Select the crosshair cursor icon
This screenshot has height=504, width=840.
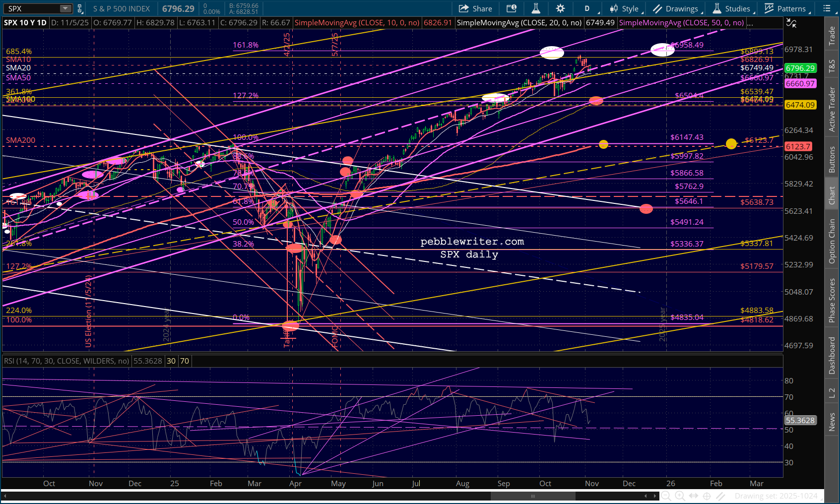[x=707, y=496]
